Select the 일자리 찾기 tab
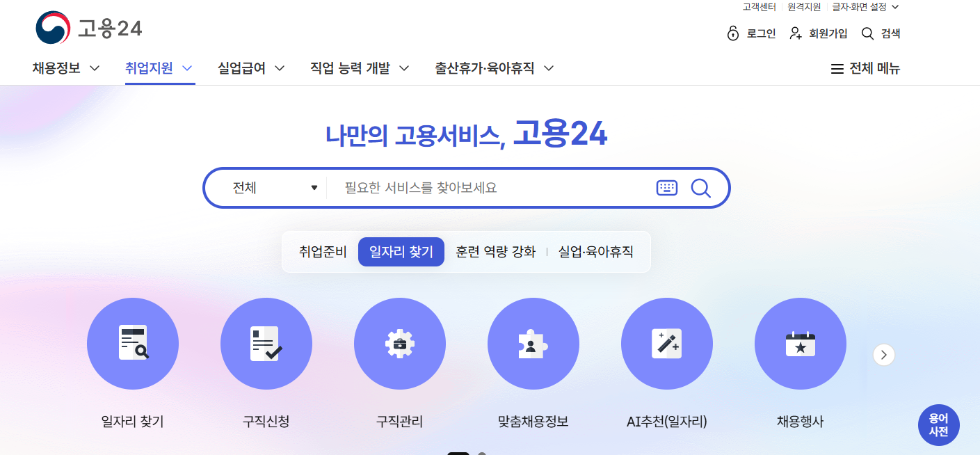 coord(401,252)
